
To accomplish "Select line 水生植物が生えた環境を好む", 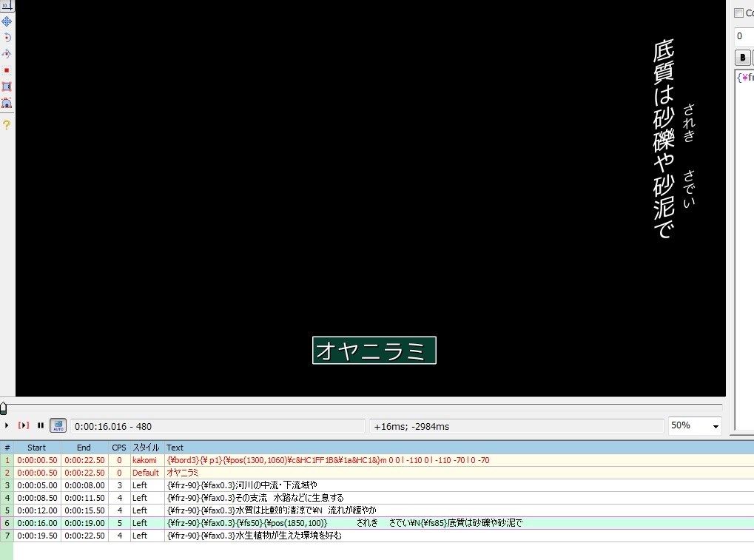I will click(x=377, y=535).
